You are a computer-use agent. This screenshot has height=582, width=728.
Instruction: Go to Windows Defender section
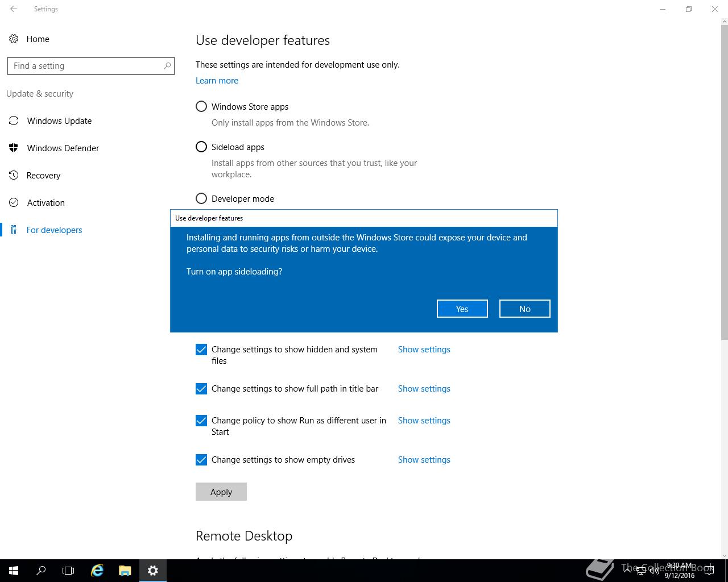pos(63,148)
